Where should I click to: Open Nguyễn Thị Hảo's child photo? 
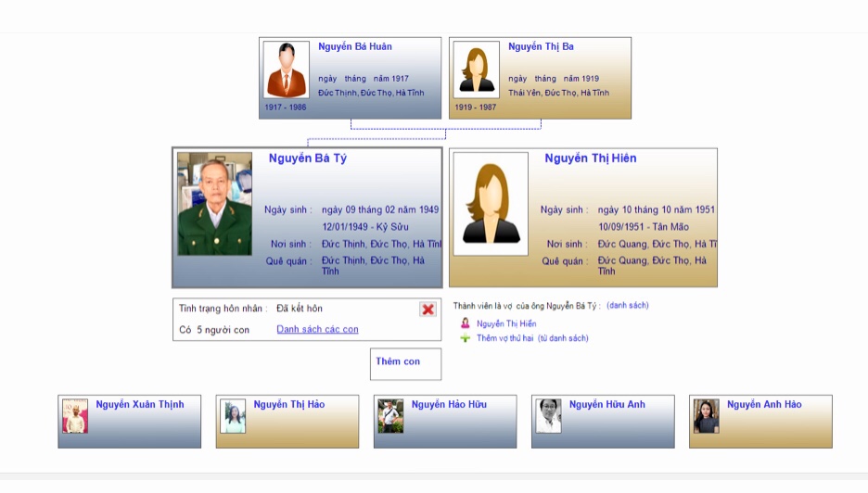click(233, 416)
